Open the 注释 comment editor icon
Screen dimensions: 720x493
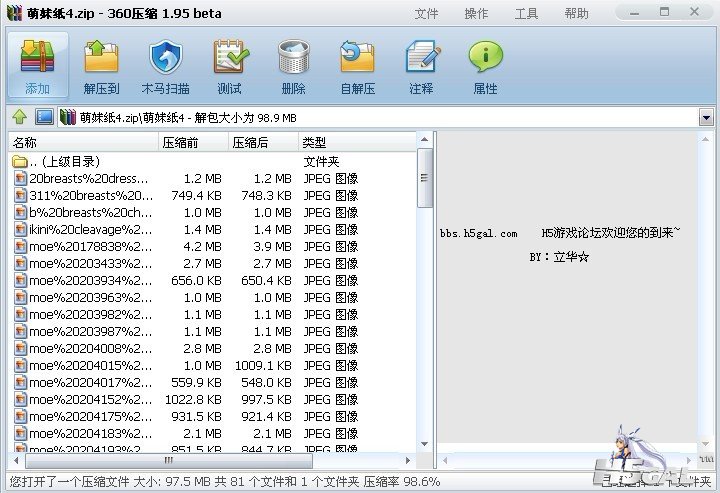point(422,57)
